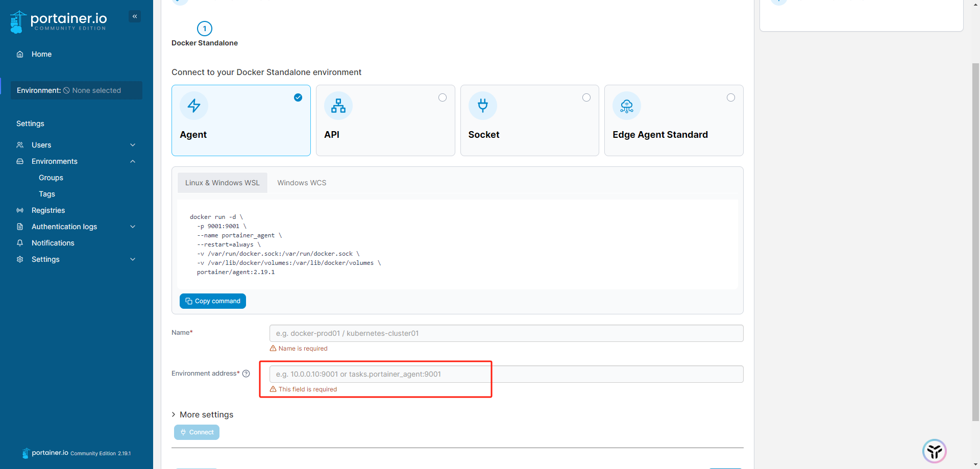Click the API network icon
980x469 pixels.
(338, 106)
